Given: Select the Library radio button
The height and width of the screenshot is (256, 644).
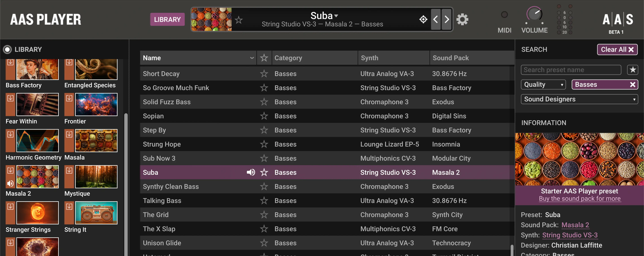Looking at the screenshot, I should [x=7, y=50].
